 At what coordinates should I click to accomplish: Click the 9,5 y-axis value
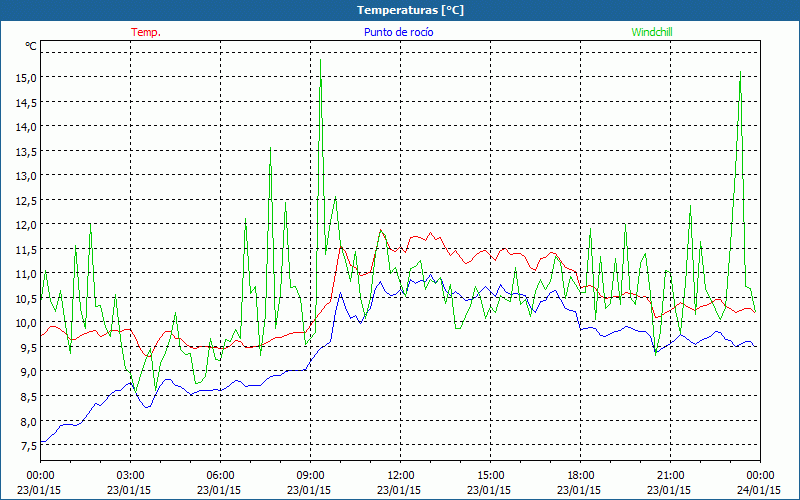point(28,347)
